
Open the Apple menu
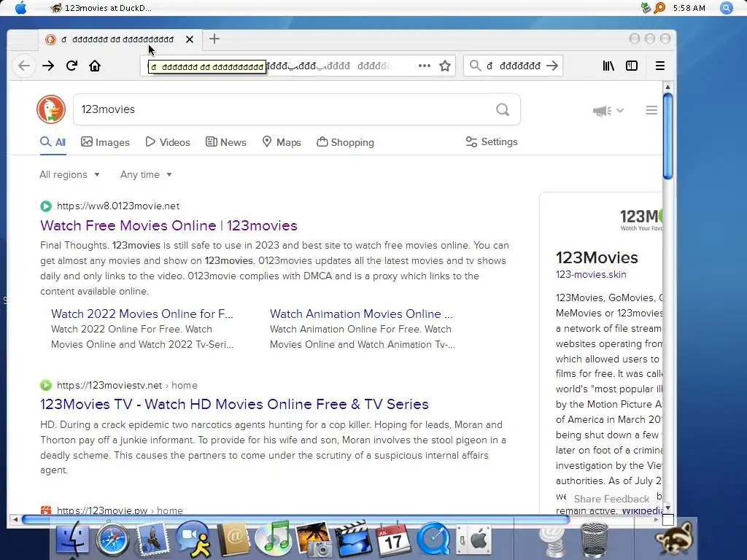pyautogui.click(x=21, y=7)
